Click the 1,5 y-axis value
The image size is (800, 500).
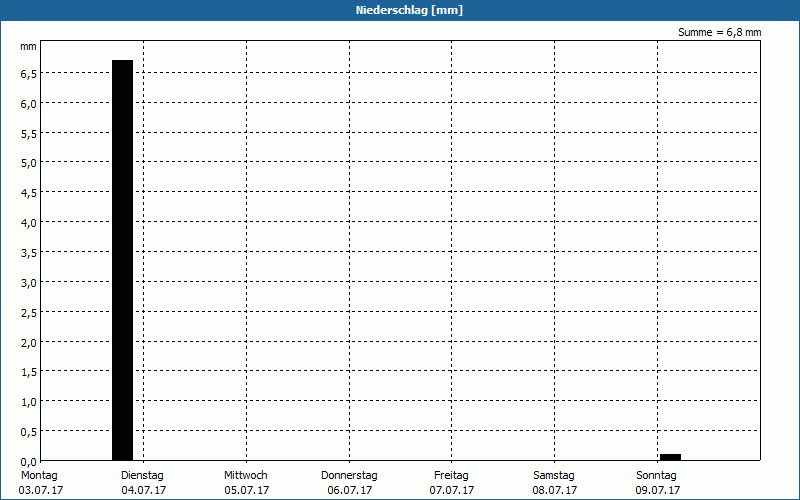pyautogui.click(x=29, y=372)
